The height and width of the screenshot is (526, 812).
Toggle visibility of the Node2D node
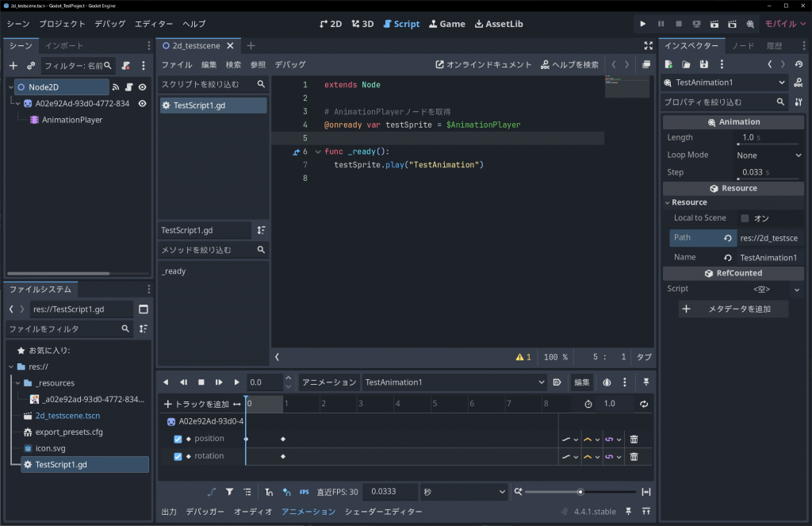tap(143, 86)
